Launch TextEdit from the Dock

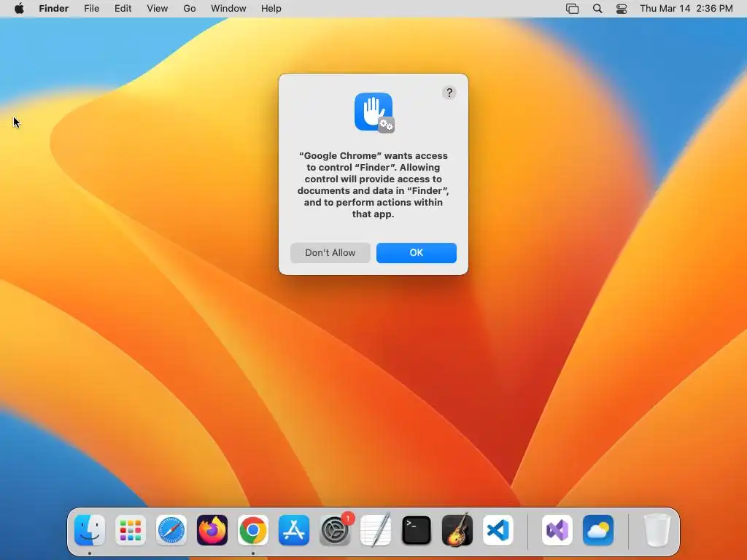[x=376, y=530]
